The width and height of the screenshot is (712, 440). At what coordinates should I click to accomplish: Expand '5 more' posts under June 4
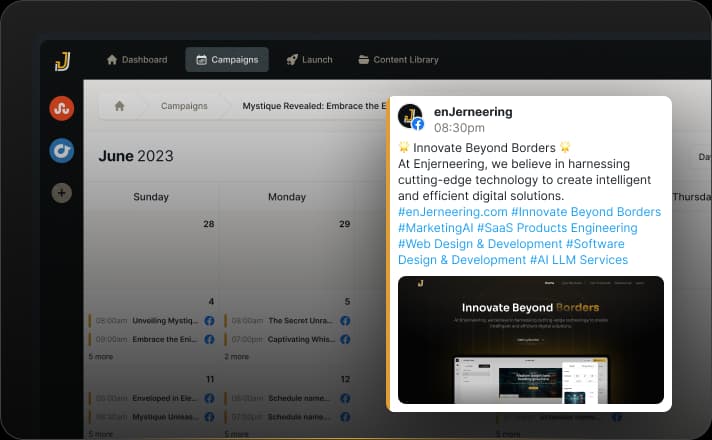[100, 356]
